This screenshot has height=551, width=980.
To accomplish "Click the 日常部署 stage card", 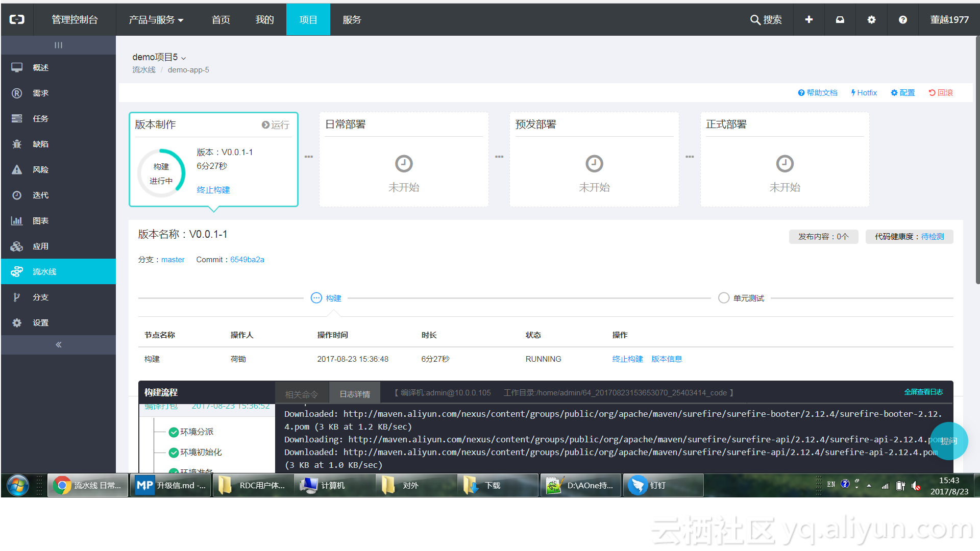I will 404,159.
